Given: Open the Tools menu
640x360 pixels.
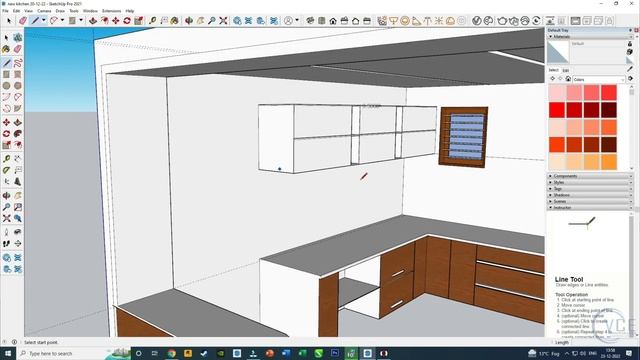Looking at the screenshot, I should [x=74, y=11].
